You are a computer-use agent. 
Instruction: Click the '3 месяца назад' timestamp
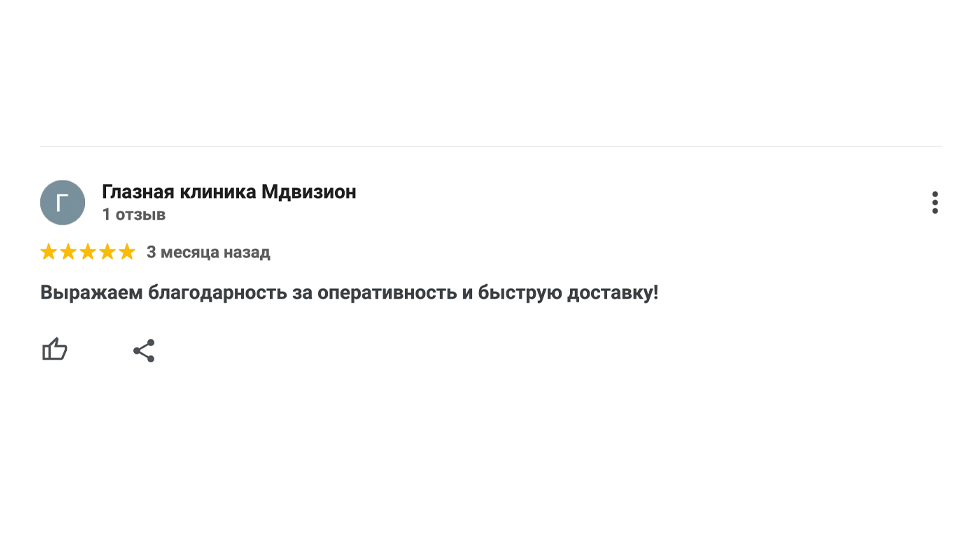[x=208, y=252]
